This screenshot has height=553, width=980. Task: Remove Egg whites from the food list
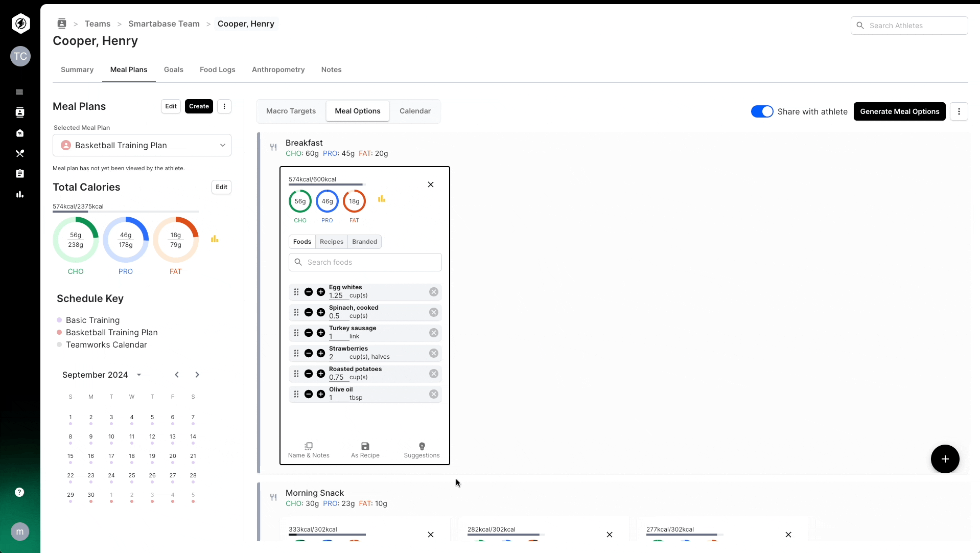tap(434, 292)
